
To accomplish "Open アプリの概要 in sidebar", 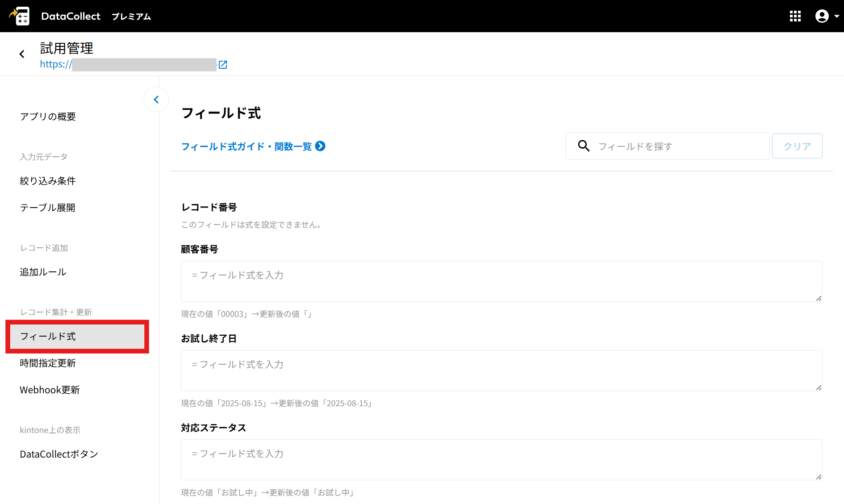I will pyautogui.click(x=48, y=117).
